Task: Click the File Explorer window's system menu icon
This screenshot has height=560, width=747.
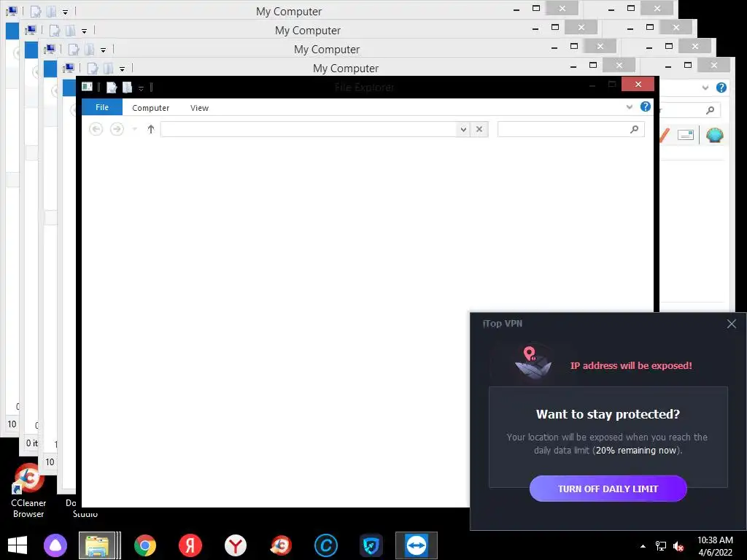Action: (x=88, y=87)
